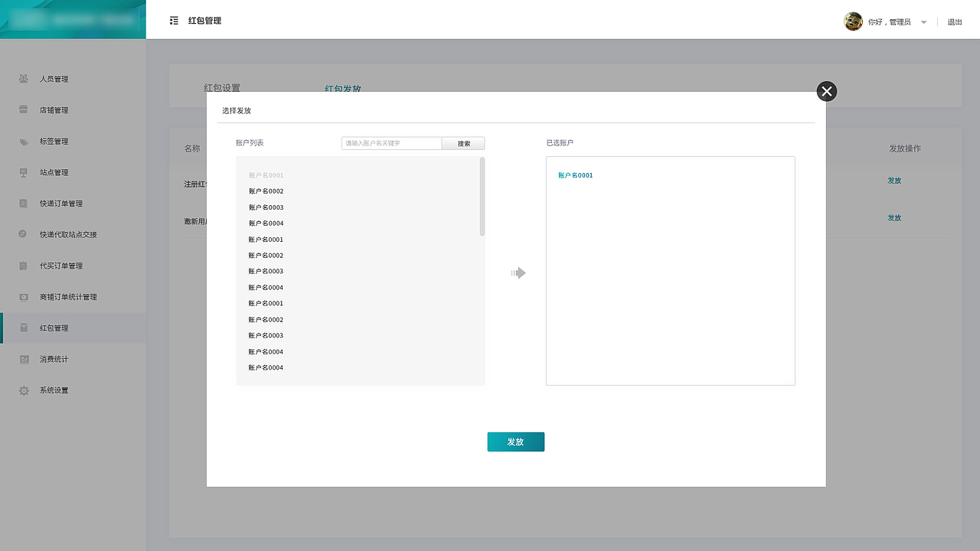The image size is (980, 551).
Task: Select the last 账户名0004 in list
Action: (x=266, y=368)
